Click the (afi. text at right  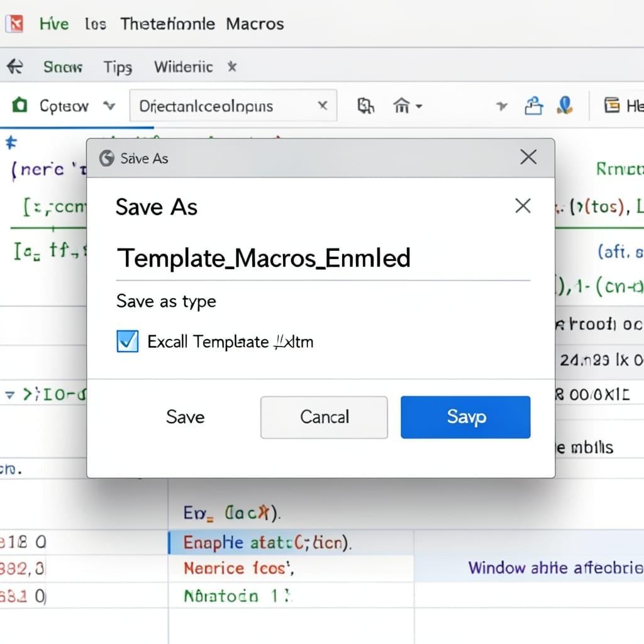point(614,252)
